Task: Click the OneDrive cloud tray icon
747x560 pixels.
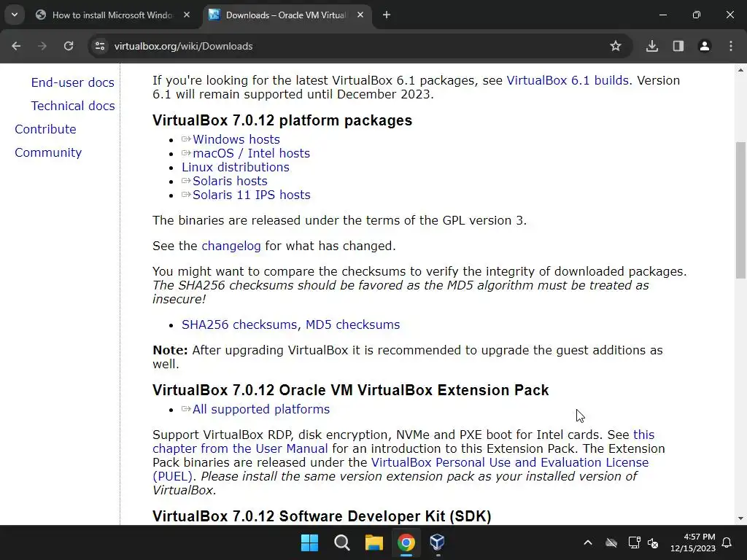Action: (611, 542)
